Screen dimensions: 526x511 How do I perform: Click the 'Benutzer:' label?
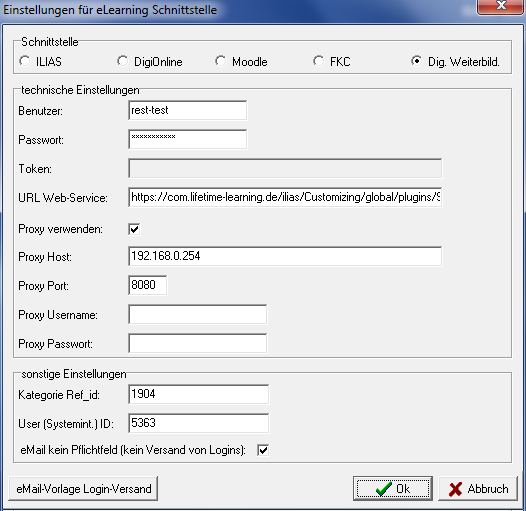point(41,111)
